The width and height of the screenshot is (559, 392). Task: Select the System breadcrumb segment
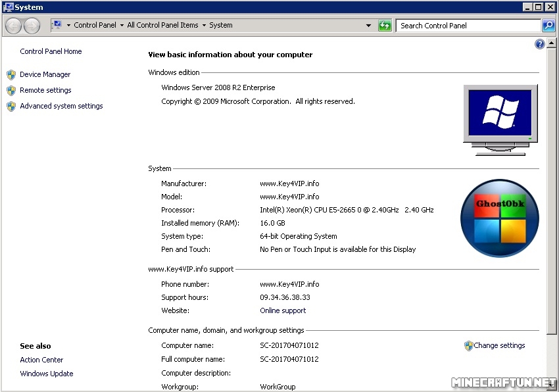point(221,25)
